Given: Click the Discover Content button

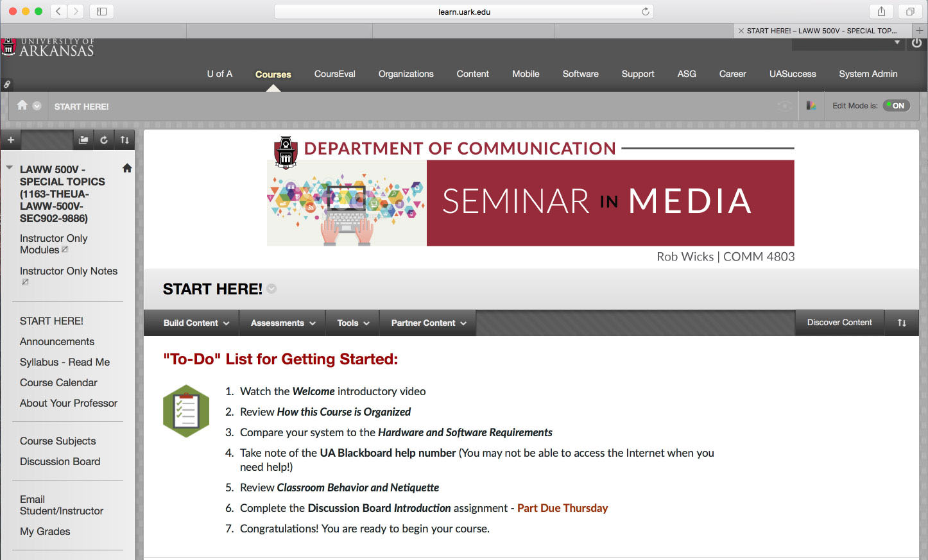Looking at the screenshot, I should click(839, 323).
